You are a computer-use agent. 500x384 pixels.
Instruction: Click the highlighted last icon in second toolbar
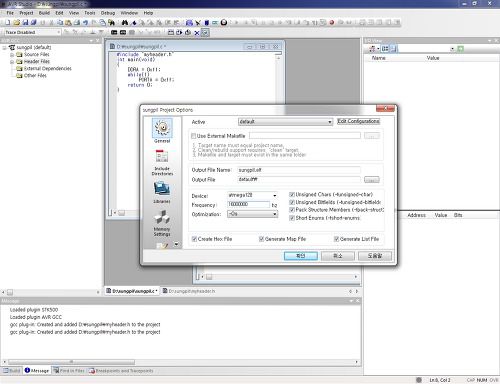(x=205, y=32)
